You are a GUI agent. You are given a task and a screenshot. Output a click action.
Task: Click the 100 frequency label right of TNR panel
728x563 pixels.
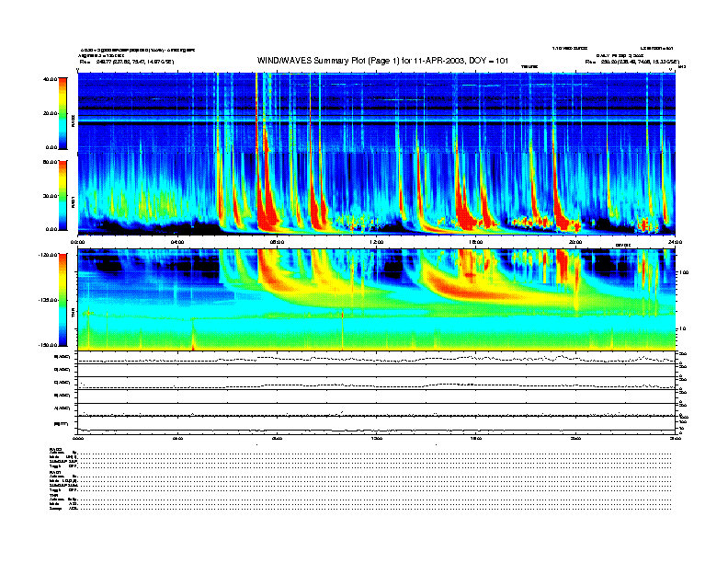click(684, 272)
